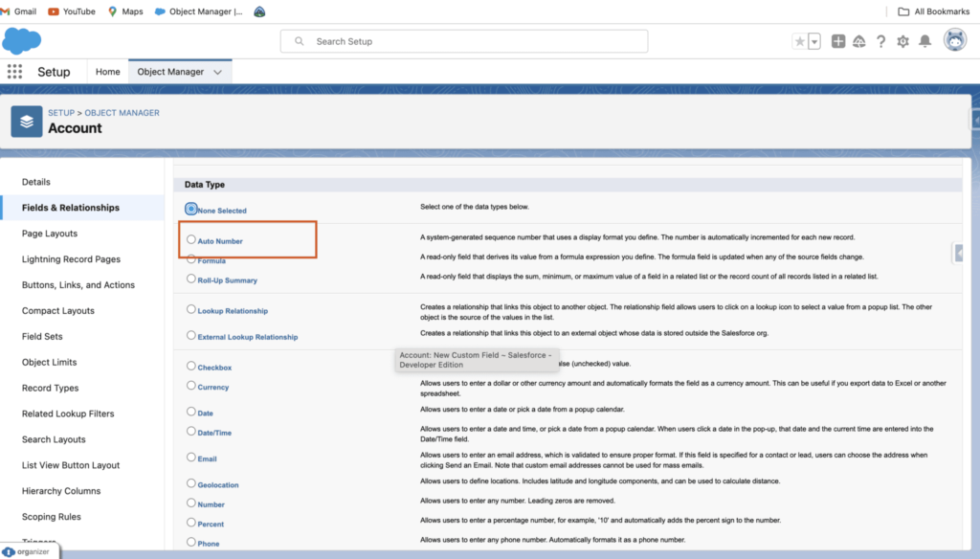Image resolution: width=980 pixels, height=559 pixels.
Task: Open the user avatar profile menu
Action: [x=953, y=41]
